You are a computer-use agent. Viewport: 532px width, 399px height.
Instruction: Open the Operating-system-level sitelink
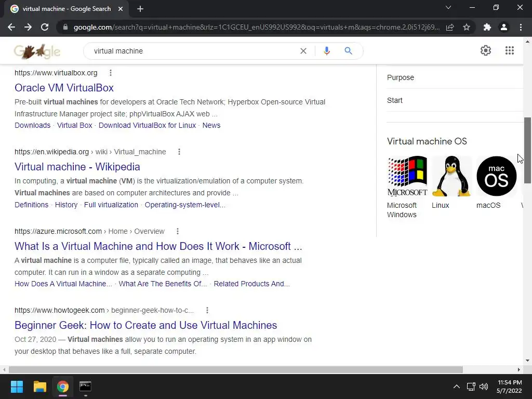185,205
